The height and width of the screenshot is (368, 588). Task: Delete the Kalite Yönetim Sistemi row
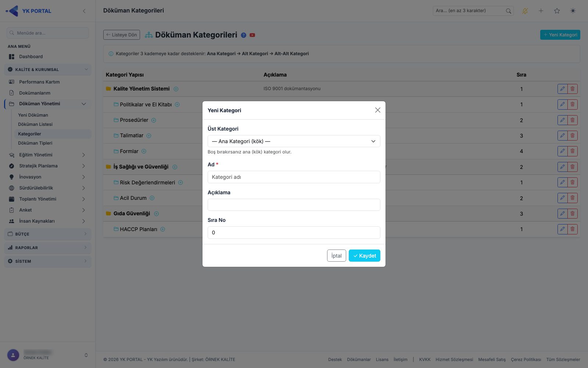[572, 89]
